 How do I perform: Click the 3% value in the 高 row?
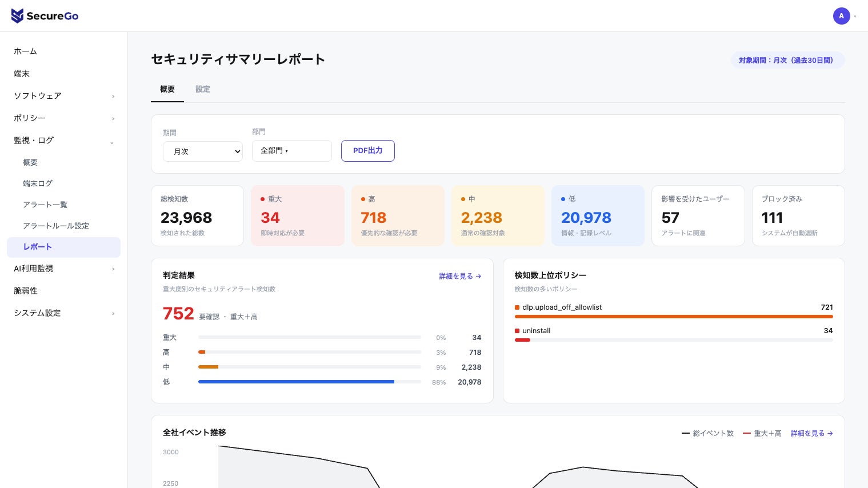click(441, 353)
